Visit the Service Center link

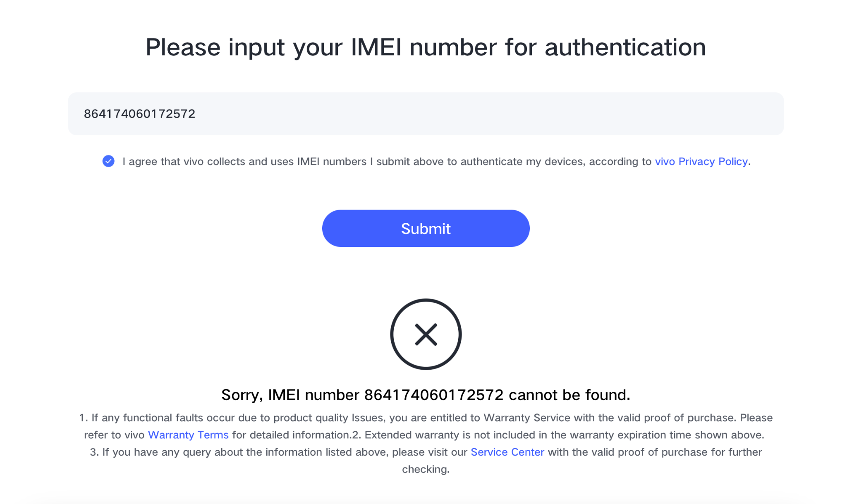click(x=507, y=452)
